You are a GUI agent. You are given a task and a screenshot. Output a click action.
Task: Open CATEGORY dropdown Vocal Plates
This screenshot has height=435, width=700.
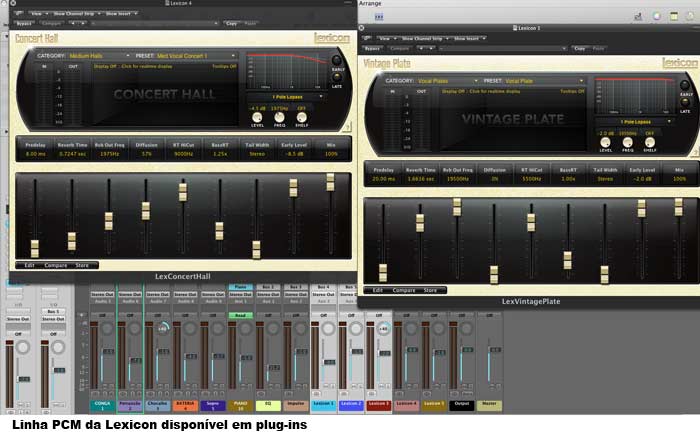click(447, 81)
